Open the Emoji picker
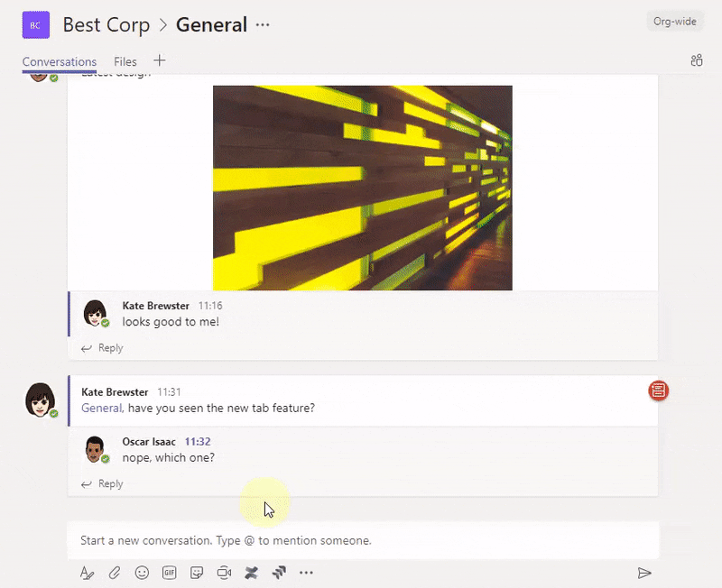Viewport: 722px width, 588px height. click(142, 572)
